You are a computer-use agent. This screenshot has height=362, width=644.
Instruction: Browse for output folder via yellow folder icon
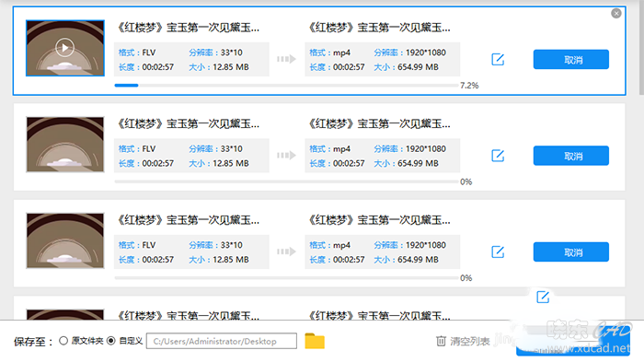point(315,341)
